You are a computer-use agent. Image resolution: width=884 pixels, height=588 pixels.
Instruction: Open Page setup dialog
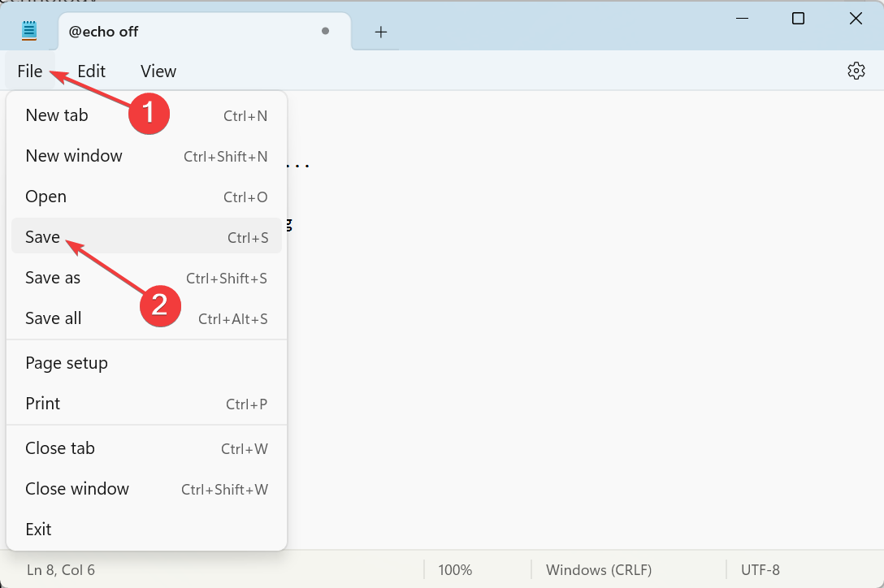tap(67, 363)
